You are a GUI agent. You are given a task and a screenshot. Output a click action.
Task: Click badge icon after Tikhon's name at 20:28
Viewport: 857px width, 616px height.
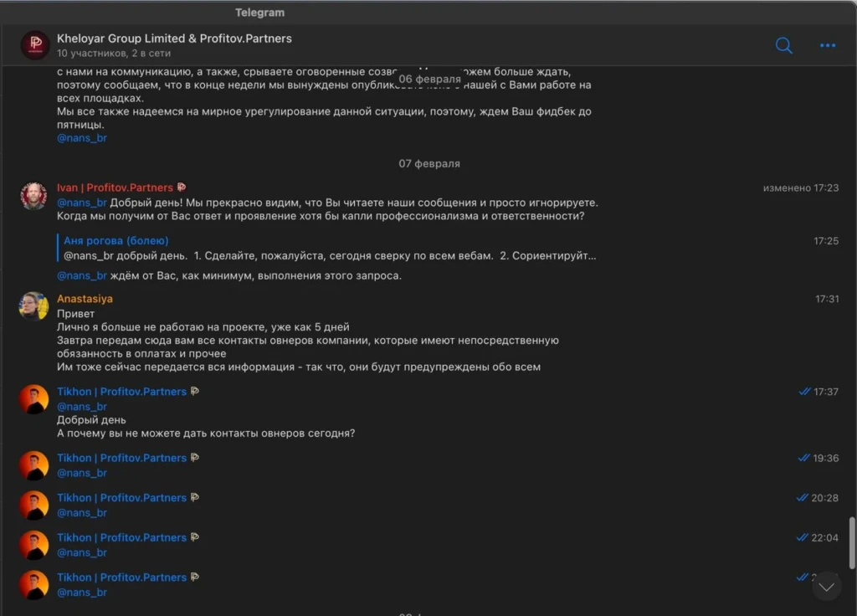(x=194, y=497)
